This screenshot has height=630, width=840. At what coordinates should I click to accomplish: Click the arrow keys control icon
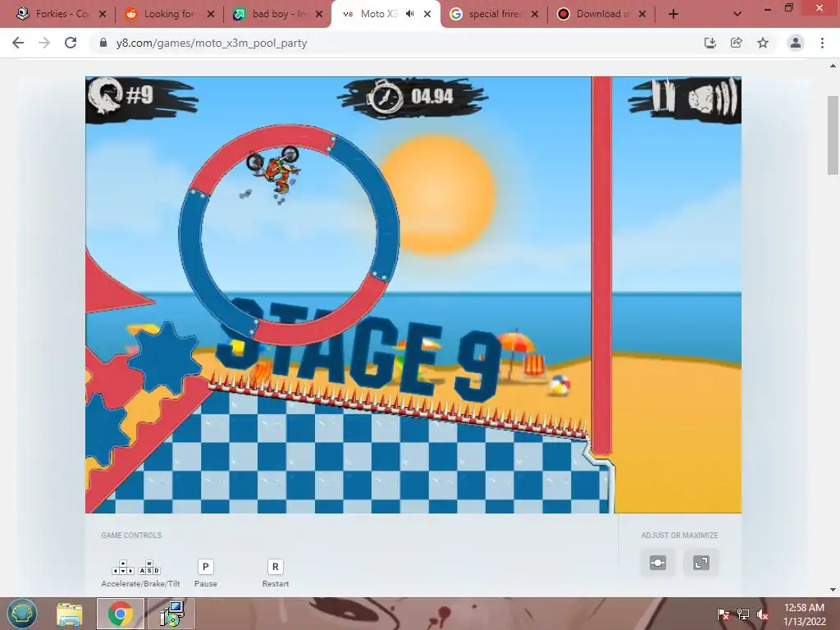click(x=123, y=568)
